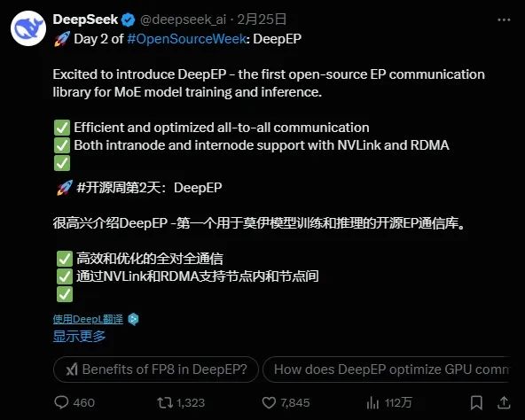Click the DeepL logo icon next to translation link
The image size is (525, 420).
(133, 319)
